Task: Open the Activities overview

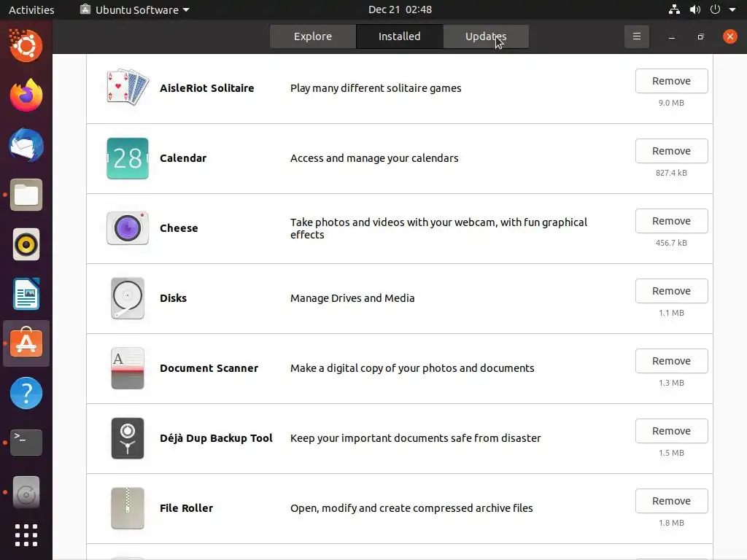Action: coord(31,9)
